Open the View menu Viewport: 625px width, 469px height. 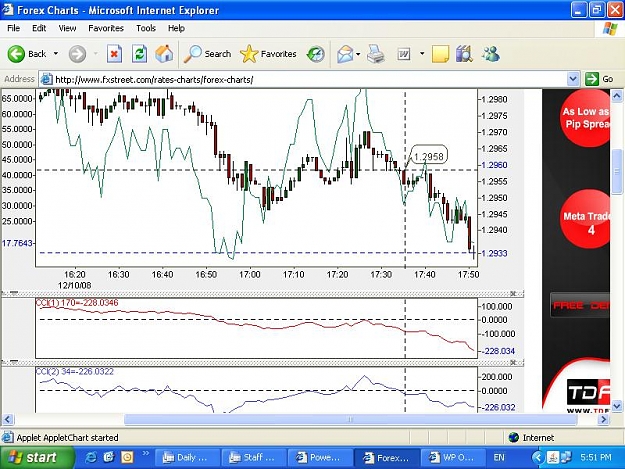click(x=67, y=28)
